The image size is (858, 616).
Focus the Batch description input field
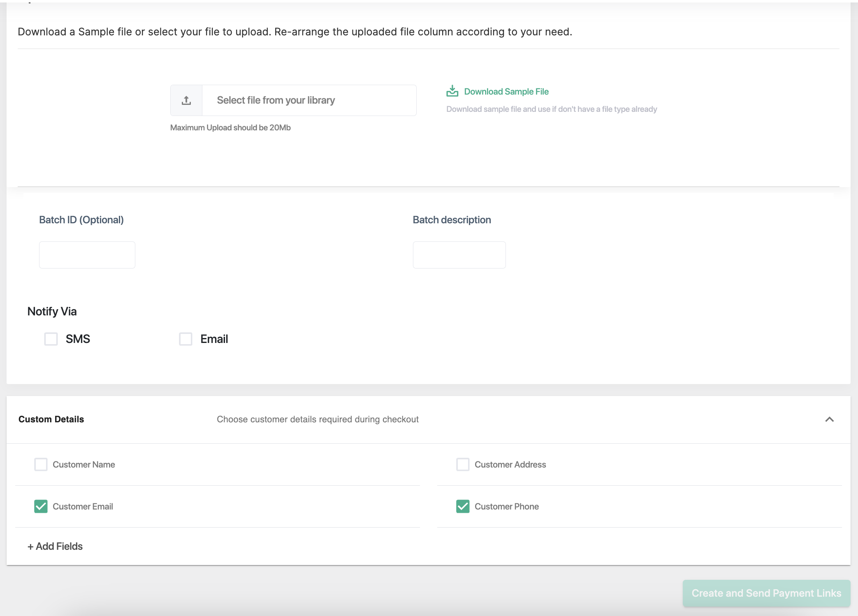[x=459, y=255]
